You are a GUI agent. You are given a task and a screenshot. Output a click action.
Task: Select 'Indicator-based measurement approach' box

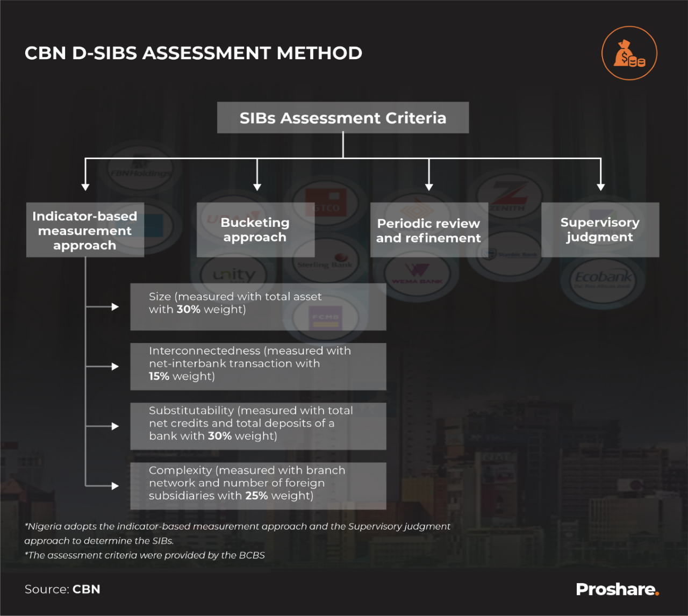[85, 230]
